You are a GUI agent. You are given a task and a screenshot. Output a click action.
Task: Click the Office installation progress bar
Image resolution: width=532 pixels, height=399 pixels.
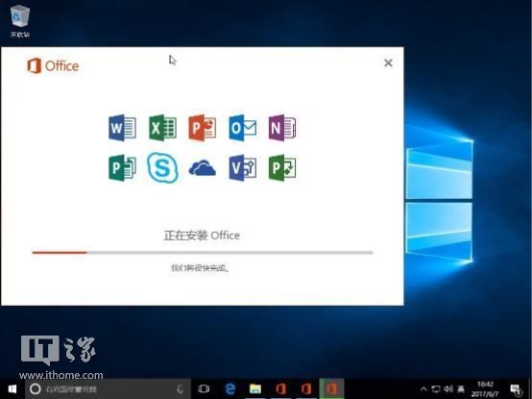tap(203, 252)
